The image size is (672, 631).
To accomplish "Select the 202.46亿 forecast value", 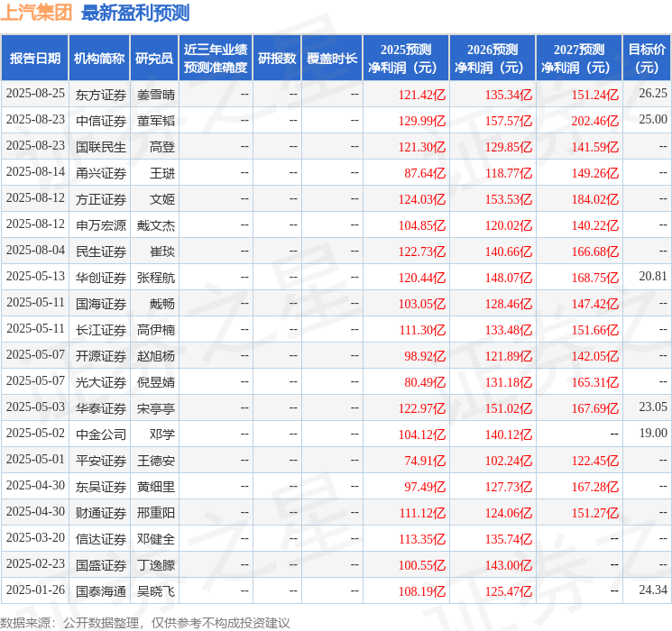I will pos(594,121).
